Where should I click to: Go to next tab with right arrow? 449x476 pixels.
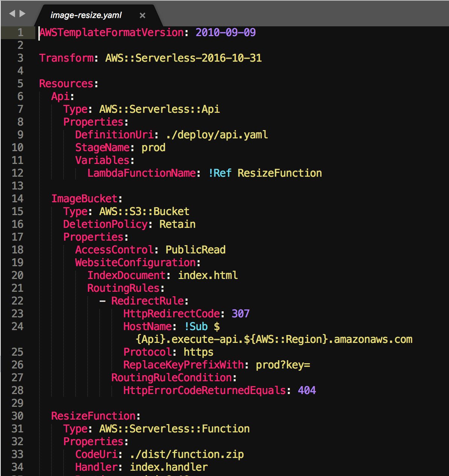click(x=23, y=14)
